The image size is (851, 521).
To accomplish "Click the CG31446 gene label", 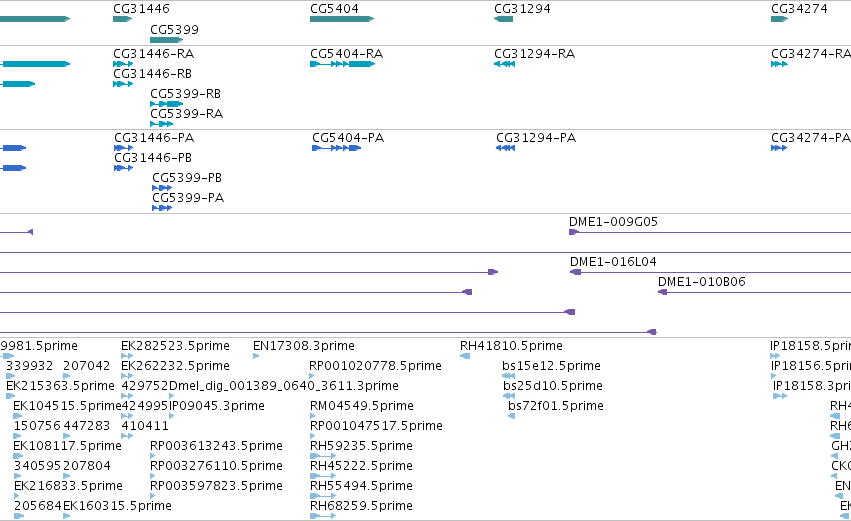I will 141,9.
